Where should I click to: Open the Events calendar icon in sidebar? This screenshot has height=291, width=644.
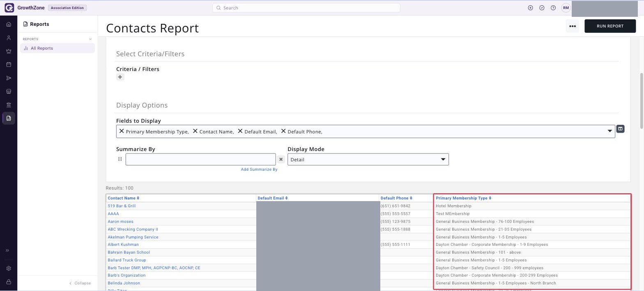(9, 64)
